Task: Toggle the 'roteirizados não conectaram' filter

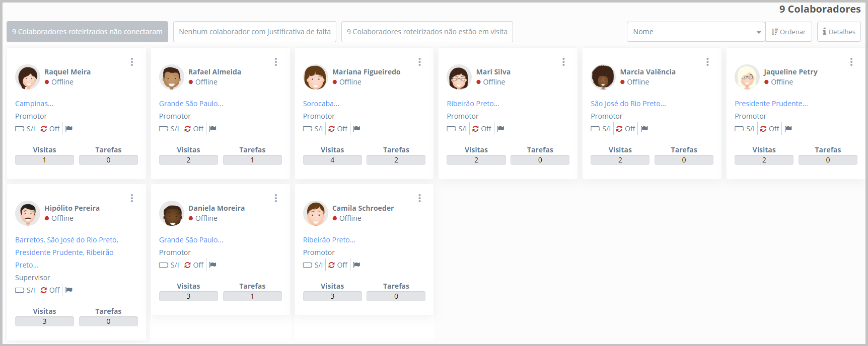Action: (87, 32)
